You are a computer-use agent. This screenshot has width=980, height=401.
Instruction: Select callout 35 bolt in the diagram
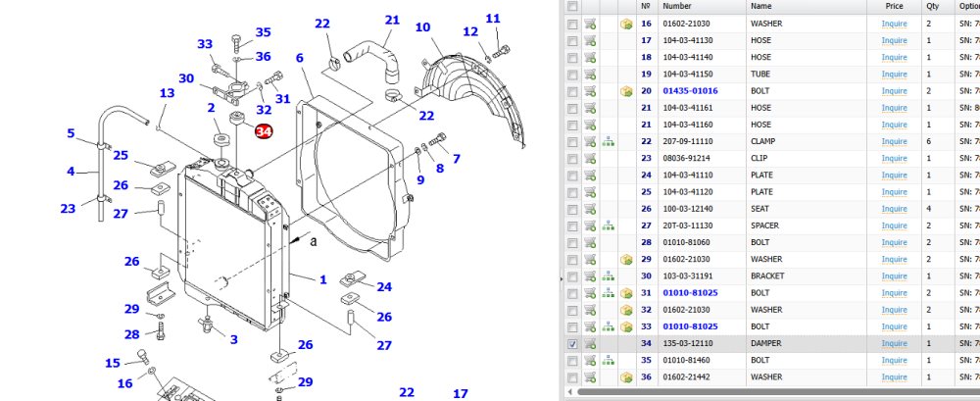tap(263, 32)
